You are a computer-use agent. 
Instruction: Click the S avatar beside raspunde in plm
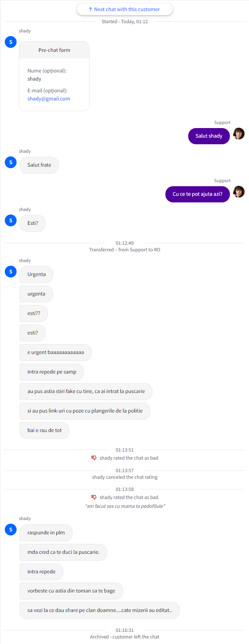[x=11, y=530]
